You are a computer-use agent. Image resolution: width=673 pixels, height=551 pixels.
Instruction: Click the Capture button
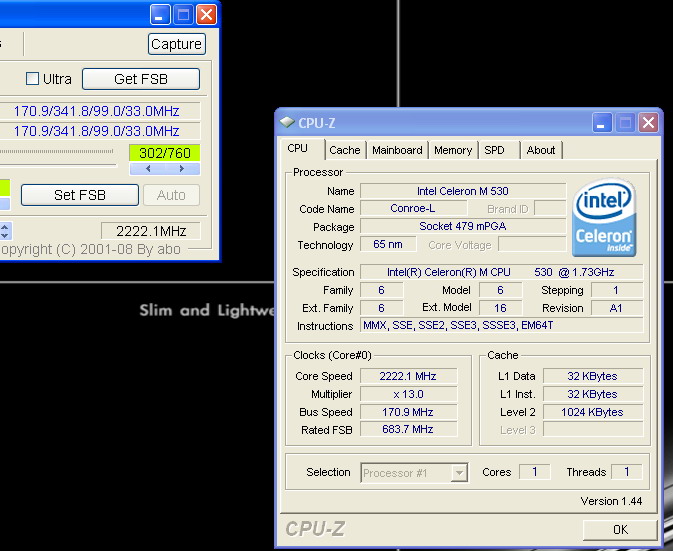[176, 44]
